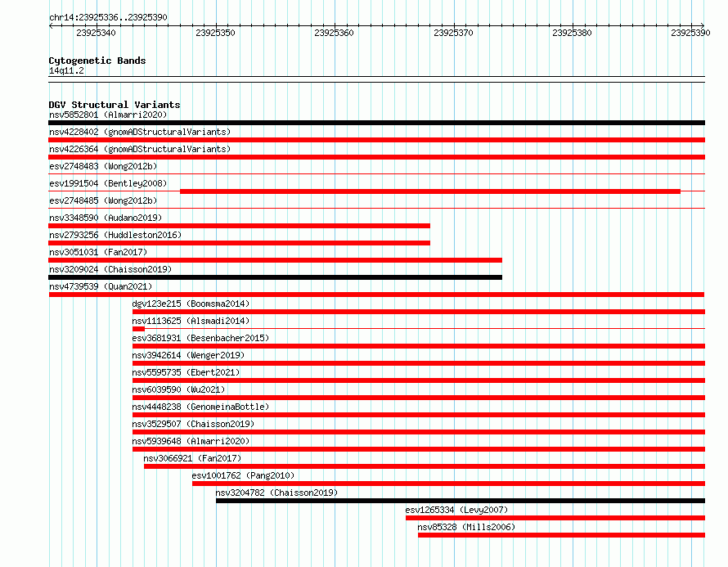Select esv2748483 (Wong2012b) label

pos(103,166)
